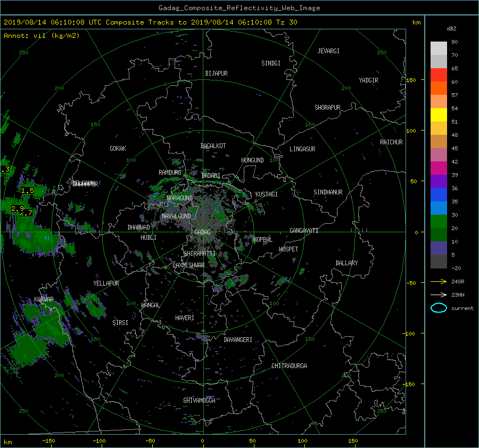The width and height of the screenshot is (479, 448).
Task: Click the GOKAK city label
Action: (118, 149)
